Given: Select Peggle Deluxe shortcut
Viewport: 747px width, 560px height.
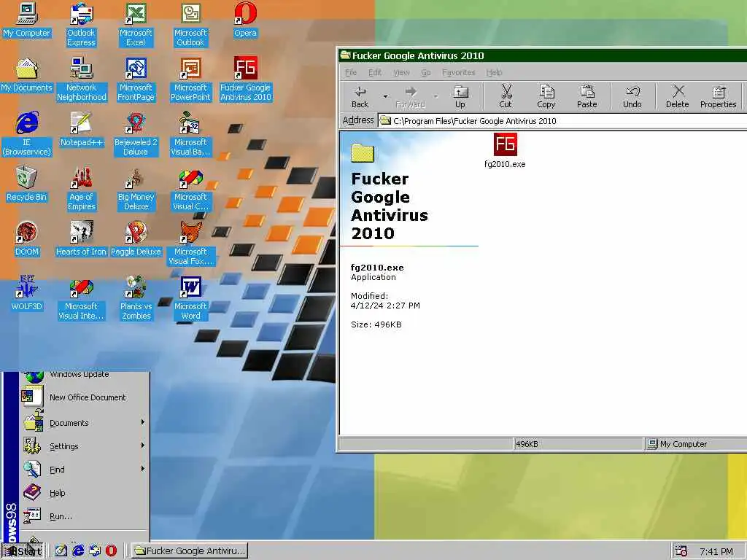Looking at the screenshot, I should (x=136, y=239).
